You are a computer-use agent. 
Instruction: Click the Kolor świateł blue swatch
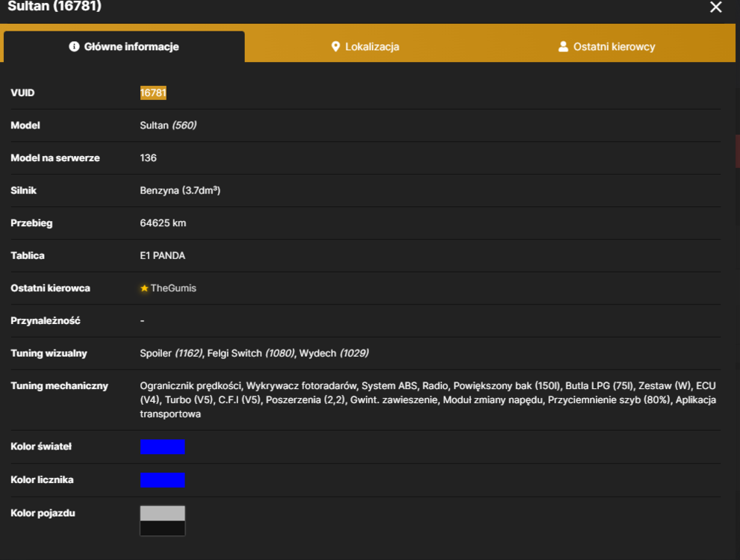(162, 447)
